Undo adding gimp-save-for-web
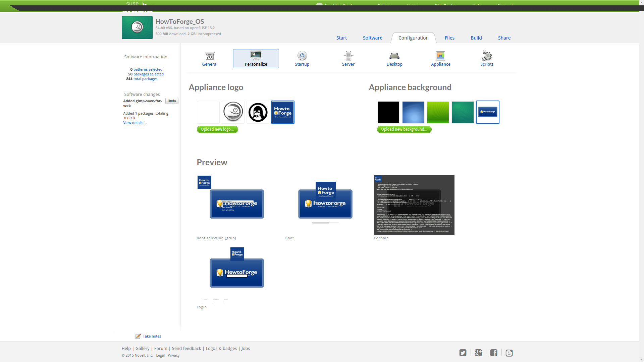This screenshot has height=362, width=644. [x=172, y=101]
